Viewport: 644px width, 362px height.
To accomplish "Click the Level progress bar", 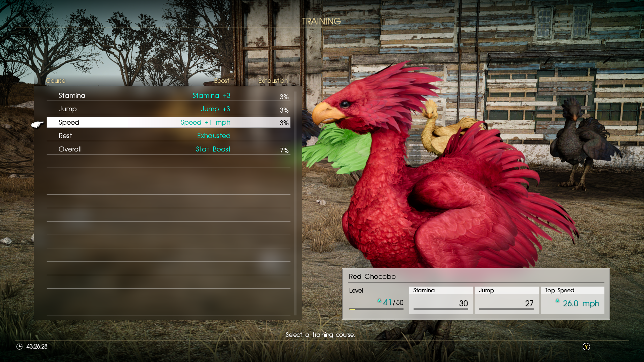I will (376, 309).
